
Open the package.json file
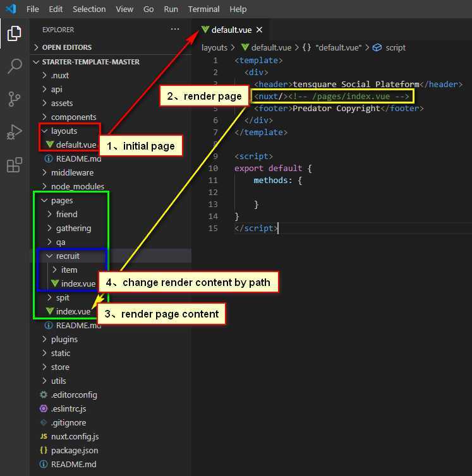click(111, 450)
